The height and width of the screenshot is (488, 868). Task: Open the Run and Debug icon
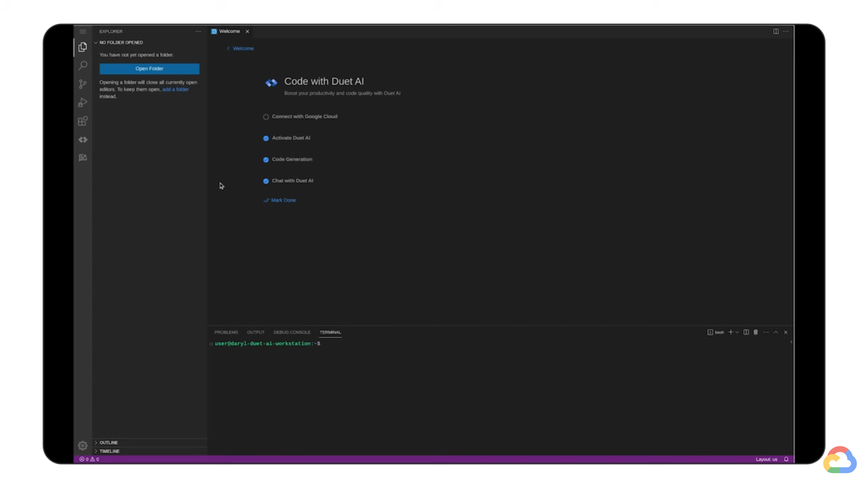click(x=82, y=102)
